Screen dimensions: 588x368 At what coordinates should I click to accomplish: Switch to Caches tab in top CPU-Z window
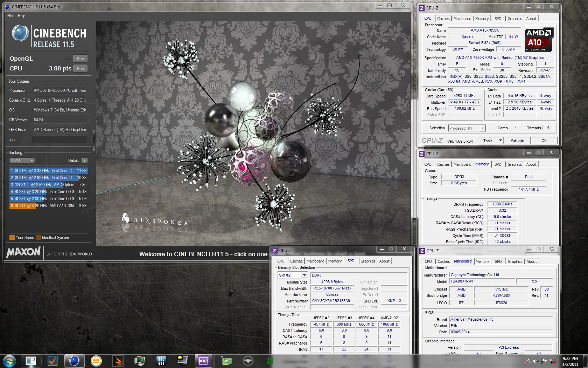click(x=443, y=19)
